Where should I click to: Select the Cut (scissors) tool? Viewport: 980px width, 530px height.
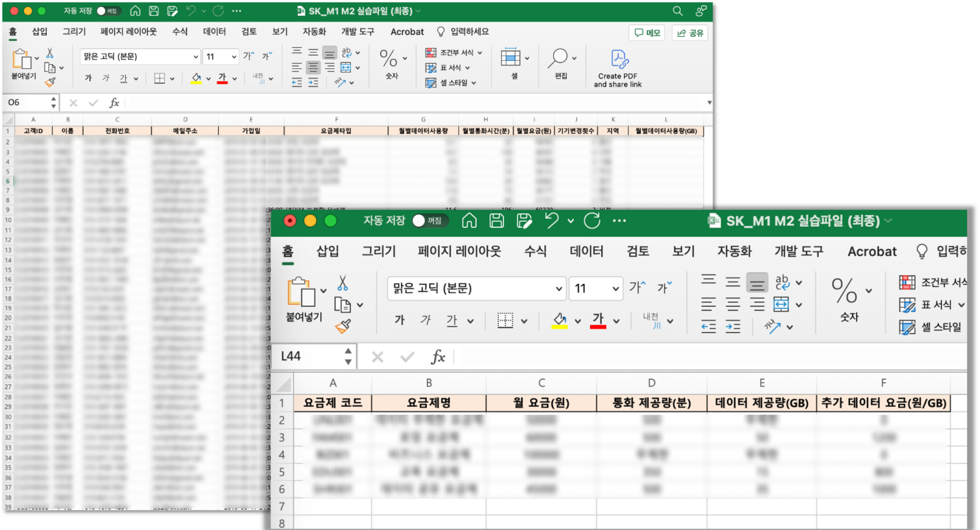point(342,283)
